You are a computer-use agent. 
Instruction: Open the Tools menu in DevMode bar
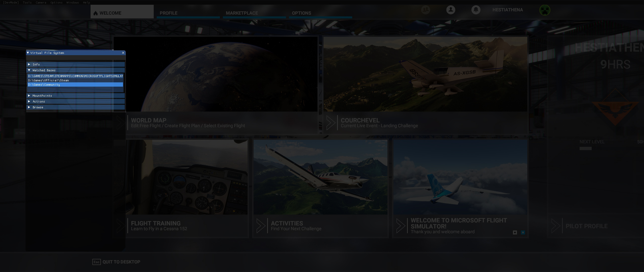pos(27,3)
